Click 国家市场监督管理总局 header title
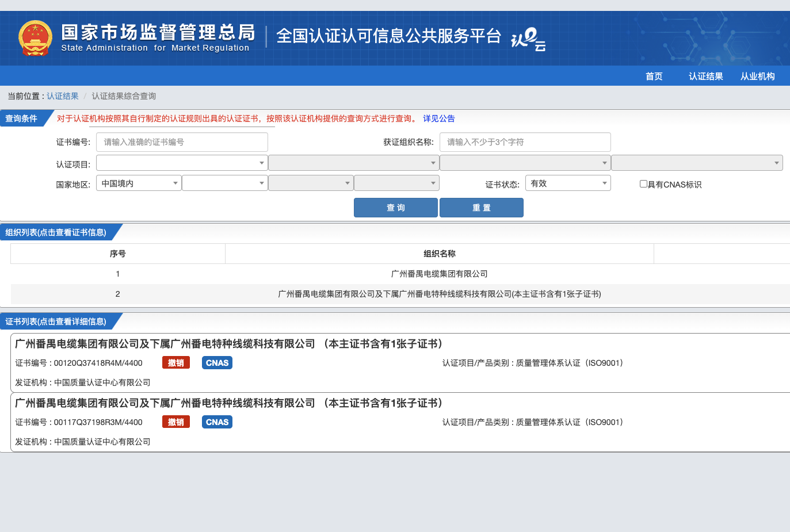 158,32
